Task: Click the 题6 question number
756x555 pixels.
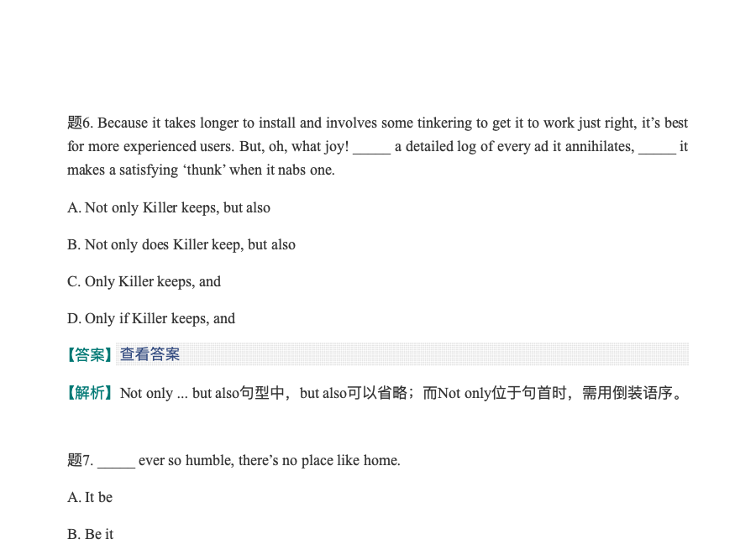Action: 79,123
